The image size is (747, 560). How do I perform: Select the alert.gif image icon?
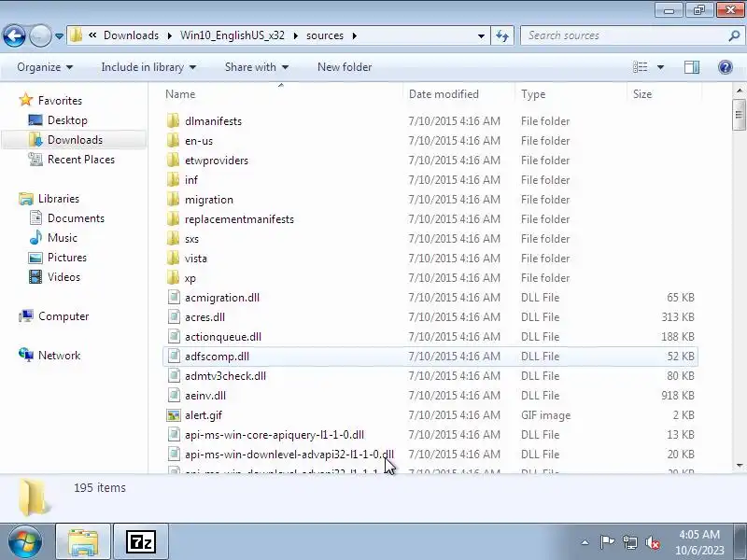pos(174,415)
